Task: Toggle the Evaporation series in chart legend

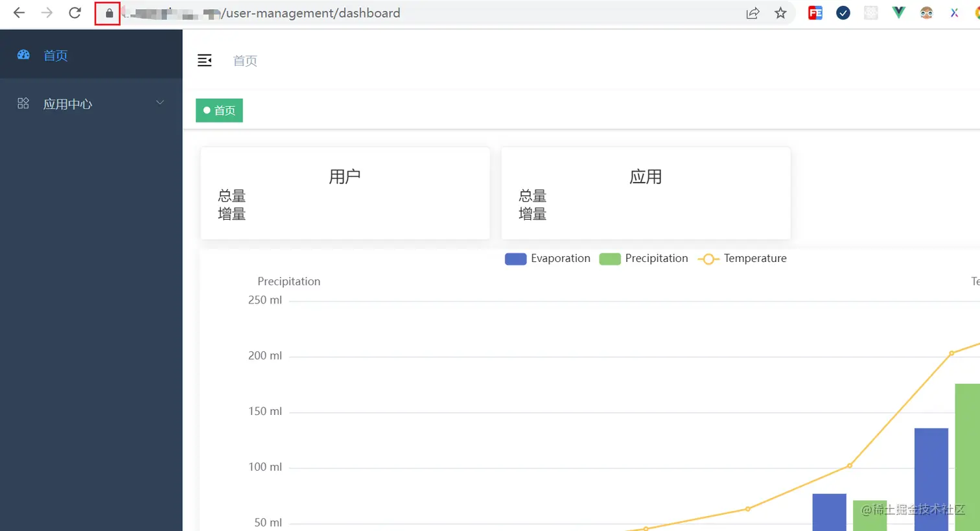Action: coord(548,259)
